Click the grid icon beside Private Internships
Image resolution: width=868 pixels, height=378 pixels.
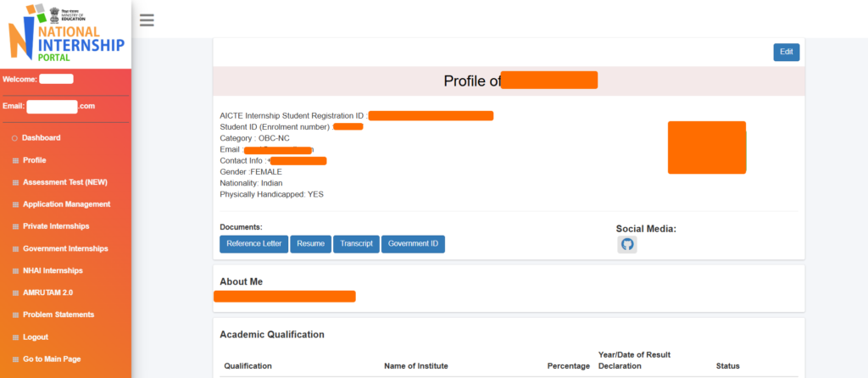click(x=15, y=227)
